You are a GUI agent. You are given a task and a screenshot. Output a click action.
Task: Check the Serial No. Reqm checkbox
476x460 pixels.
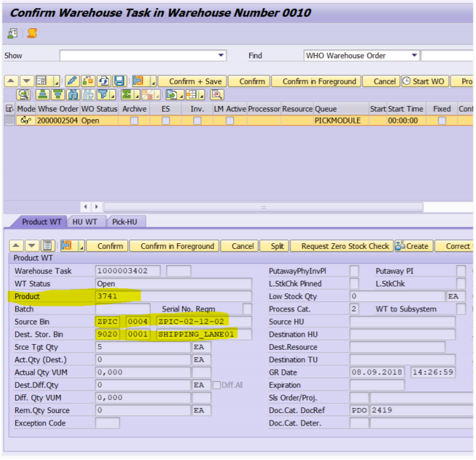247,309
